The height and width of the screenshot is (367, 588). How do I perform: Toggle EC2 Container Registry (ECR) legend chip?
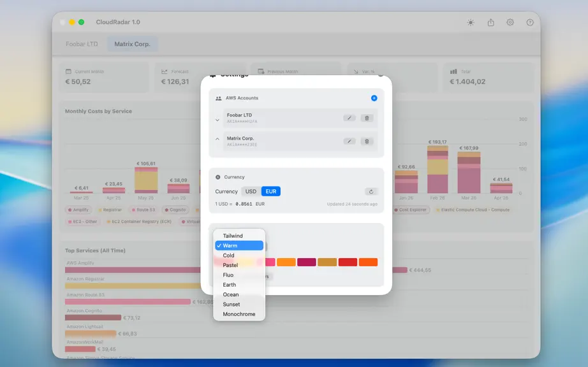tap(139, 222)
